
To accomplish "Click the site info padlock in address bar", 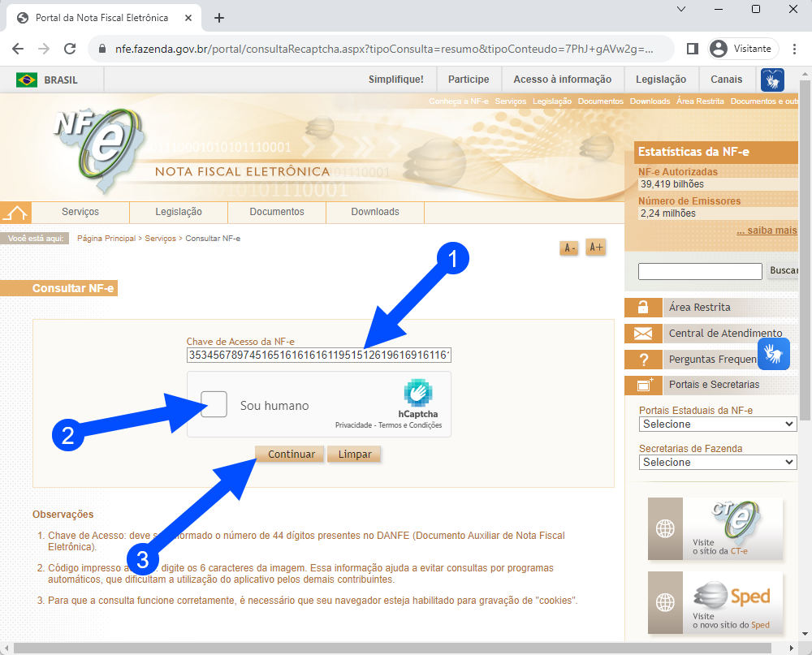I will tap(102, 49).
